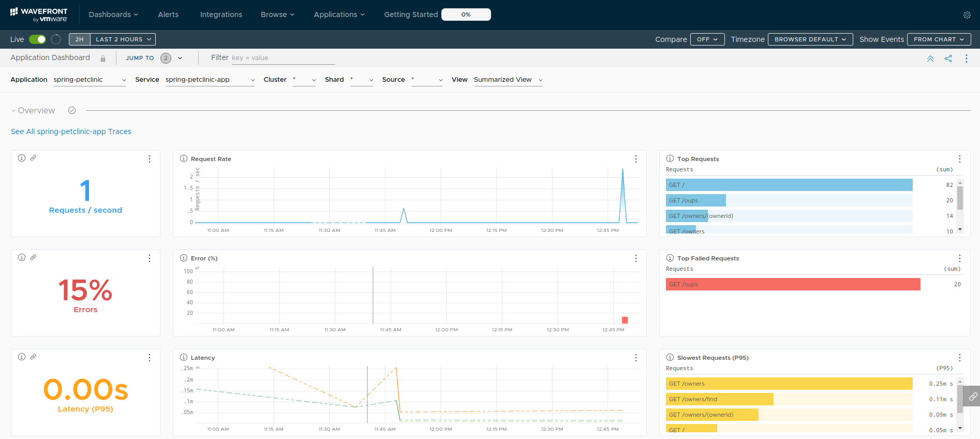Click link icon on Errors panel
Image resolution: width=980 pixels, height=439 pixels.
point(33,257)
